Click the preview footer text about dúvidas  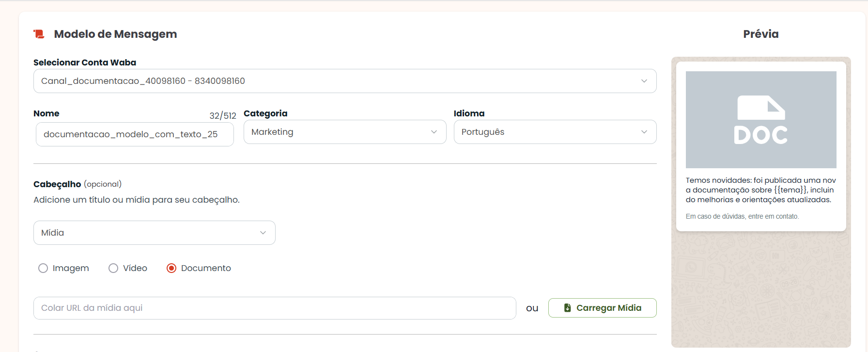tap(742, 216)
